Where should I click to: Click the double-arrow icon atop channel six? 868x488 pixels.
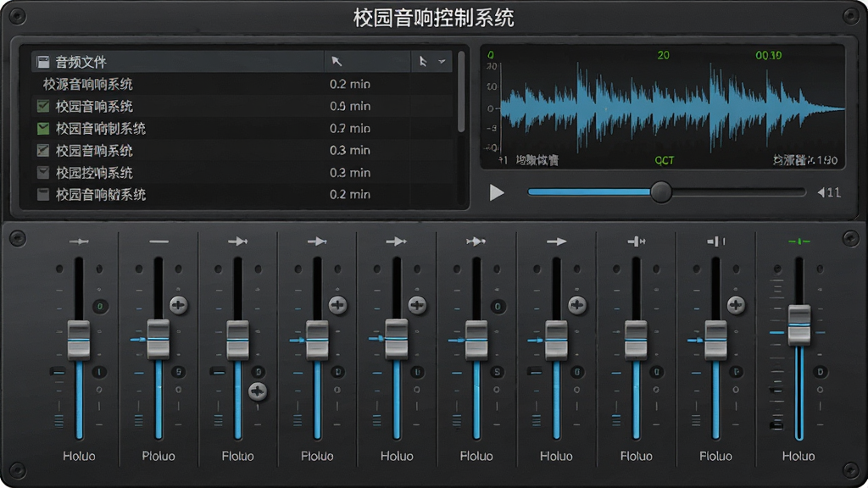476,241
